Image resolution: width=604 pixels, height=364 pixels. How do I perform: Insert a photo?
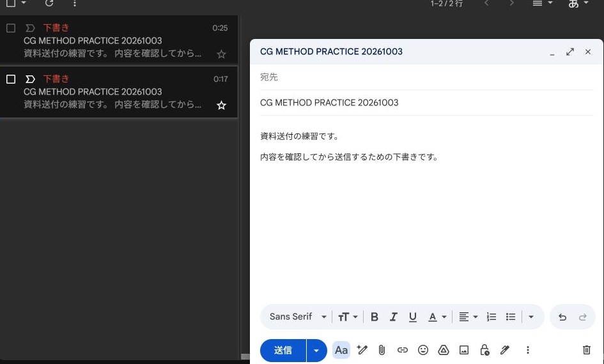click(464, 350)
